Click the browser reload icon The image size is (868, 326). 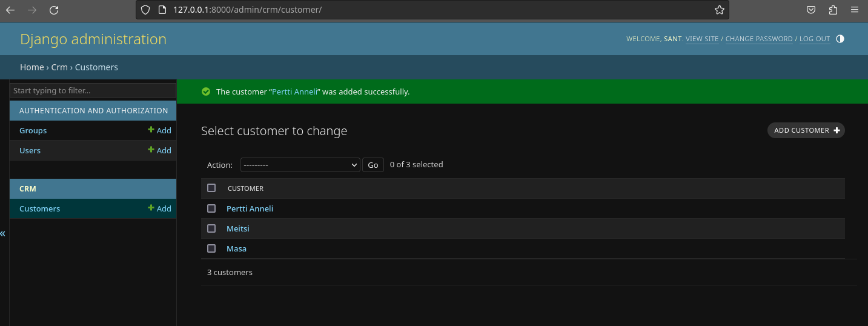click(x=54, y=10)
